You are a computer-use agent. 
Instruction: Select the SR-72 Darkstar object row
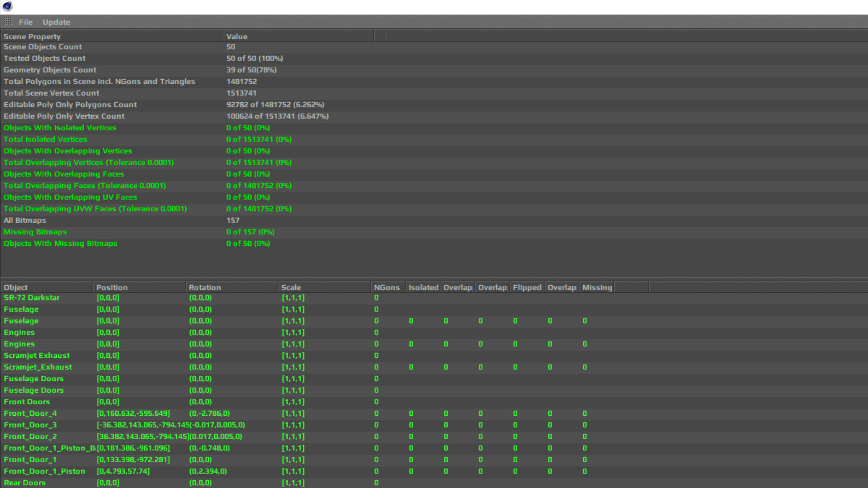32,298
